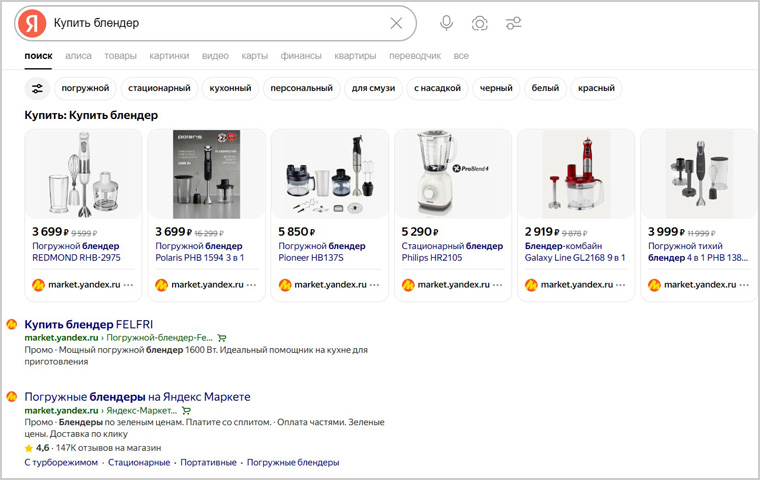Screen dimensions: 760x480
Task: Open Погружной тихий блендер 4 в 1 link
Action: (698, 252)
